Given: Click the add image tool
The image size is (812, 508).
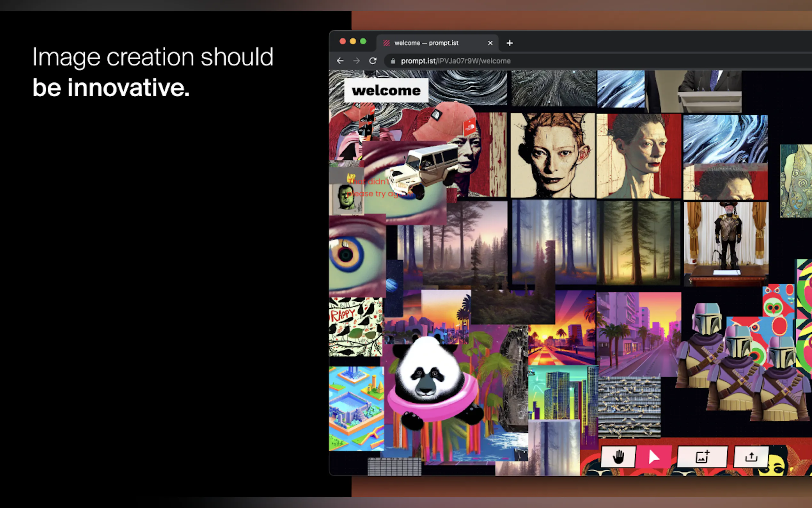Looking at the screenshot, I should point(702,457).
